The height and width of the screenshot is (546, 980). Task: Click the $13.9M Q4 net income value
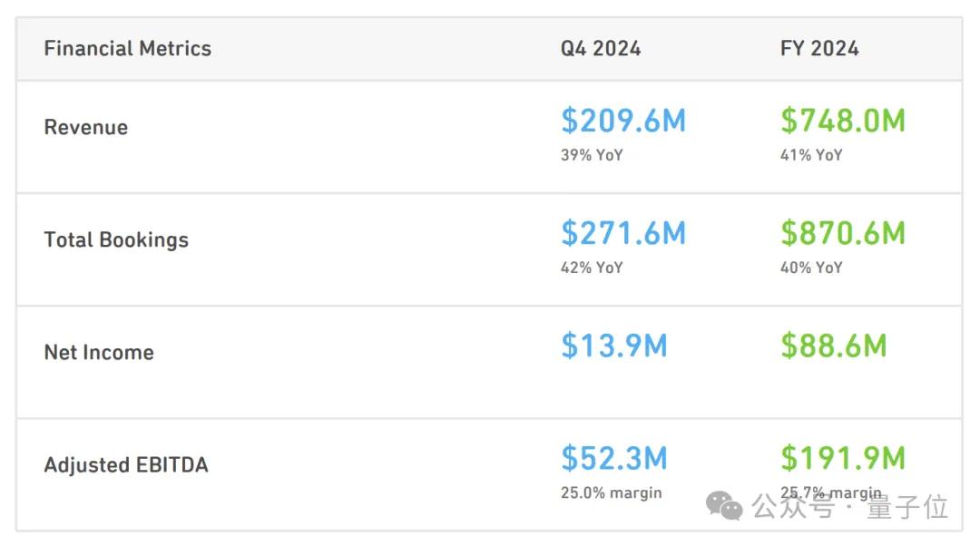(613, 346)
